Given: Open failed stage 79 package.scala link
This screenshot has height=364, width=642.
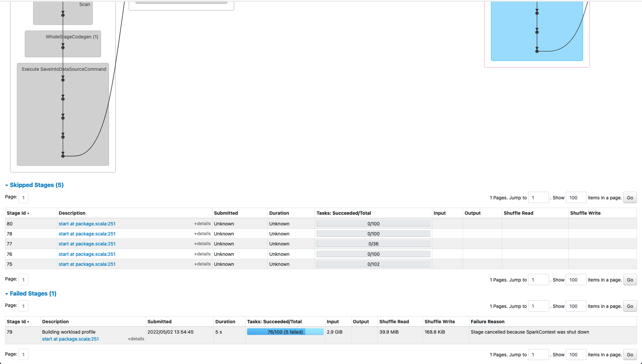Looking at the screenshot, I should point(70,339).
